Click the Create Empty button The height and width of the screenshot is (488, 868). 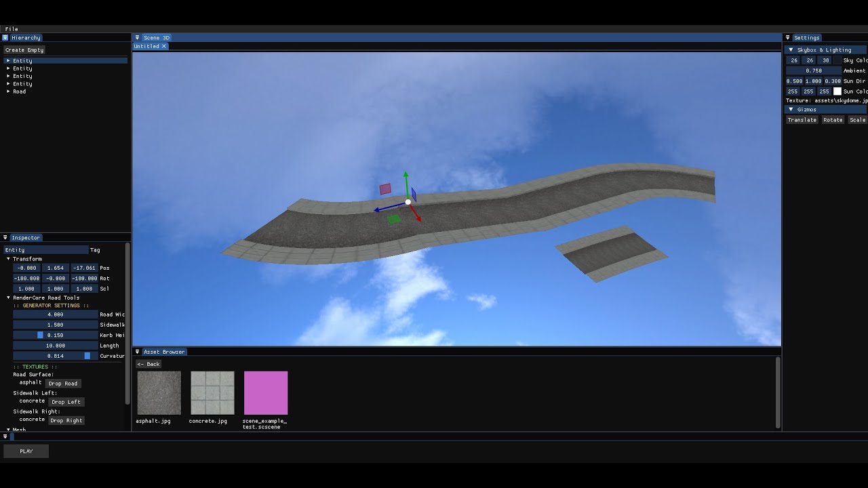(24, 50)
